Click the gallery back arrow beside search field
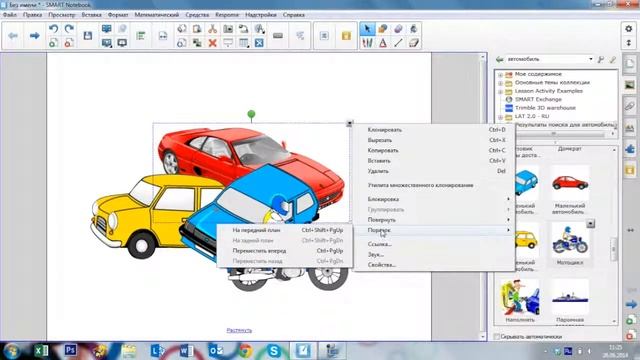Image resolution: width=640 pixels, height=360 pixels. point(499,60)
